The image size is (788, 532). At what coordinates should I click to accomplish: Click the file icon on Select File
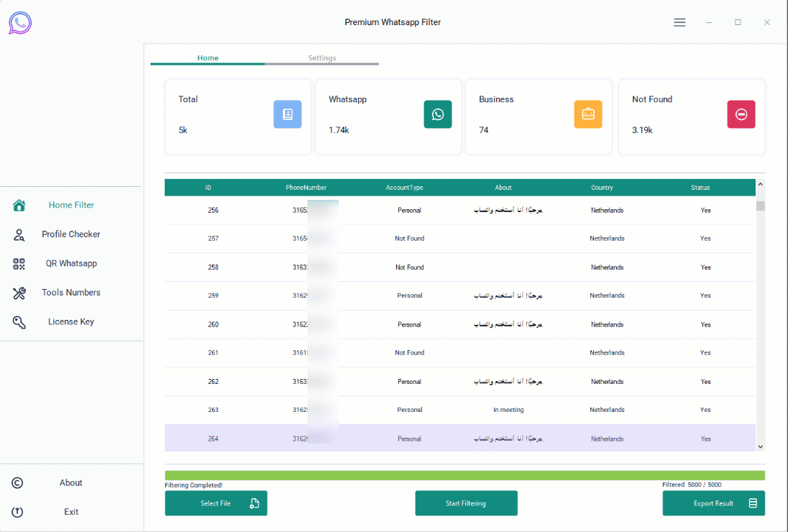pos(255,503)
